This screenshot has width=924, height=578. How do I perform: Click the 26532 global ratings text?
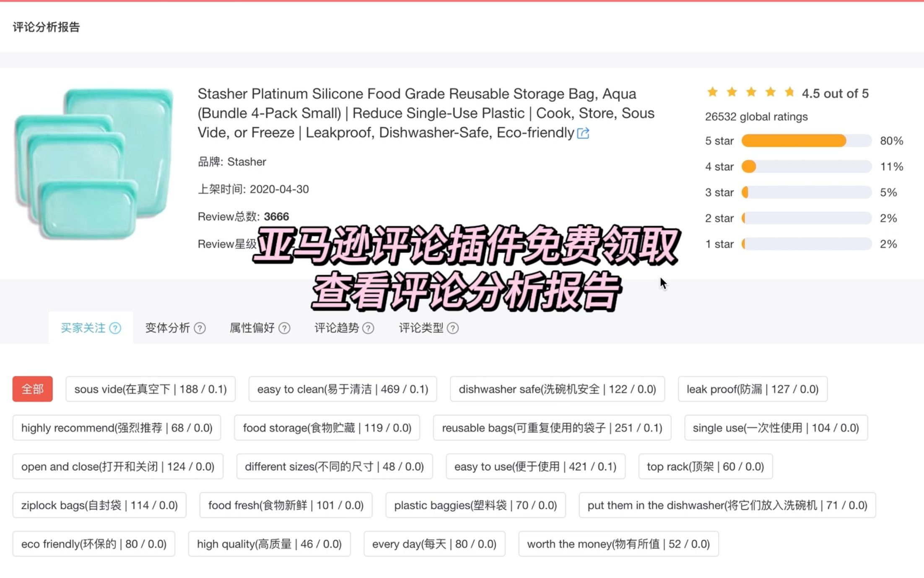pos(756,117)
